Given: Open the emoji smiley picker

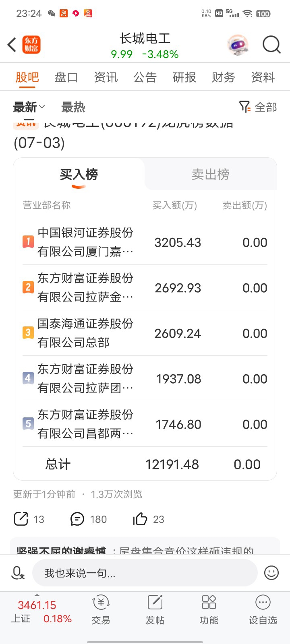Looking at the screenshot, I should pyautogui.click(x=271, y=573).
